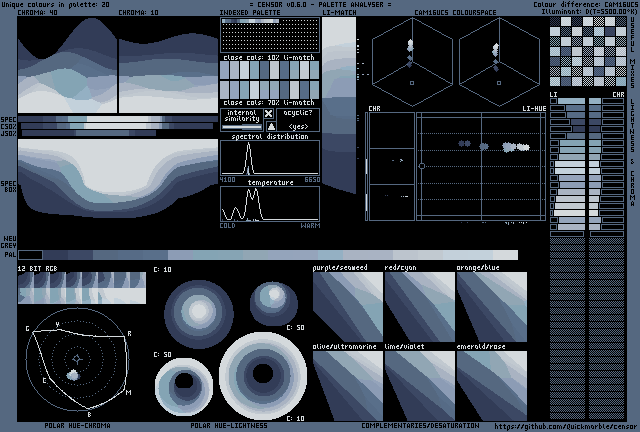Open the red/cyan gradient tile
Screen dimensions: 640x432
[419, 307]
